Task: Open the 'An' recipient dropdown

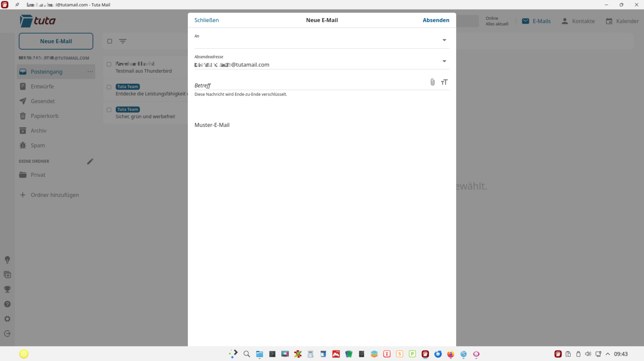Action: click(x=444, y=40)
